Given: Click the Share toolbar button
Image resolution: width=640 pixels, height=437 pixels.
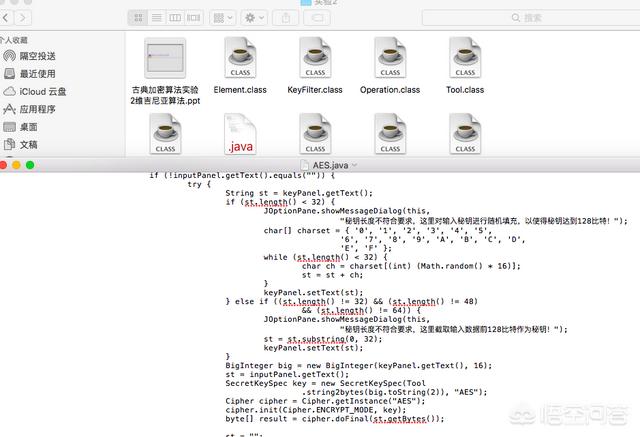Looking at the screenshot, I should coord(286,18).
